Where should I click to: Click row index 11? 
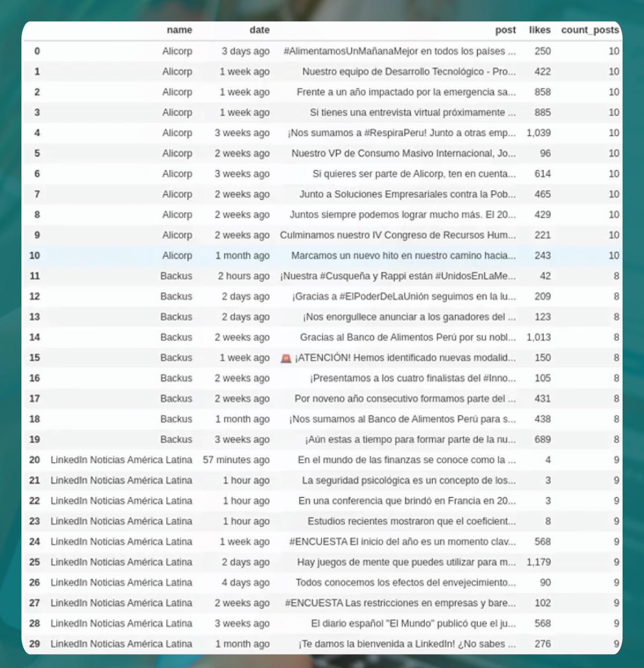coord(35,276)
